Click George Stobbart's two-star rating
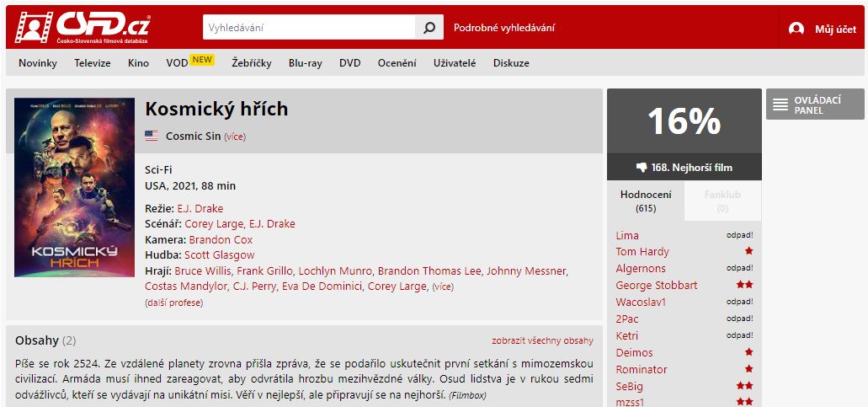This screenshot has width=868, height=407. (x=744, y=285)
